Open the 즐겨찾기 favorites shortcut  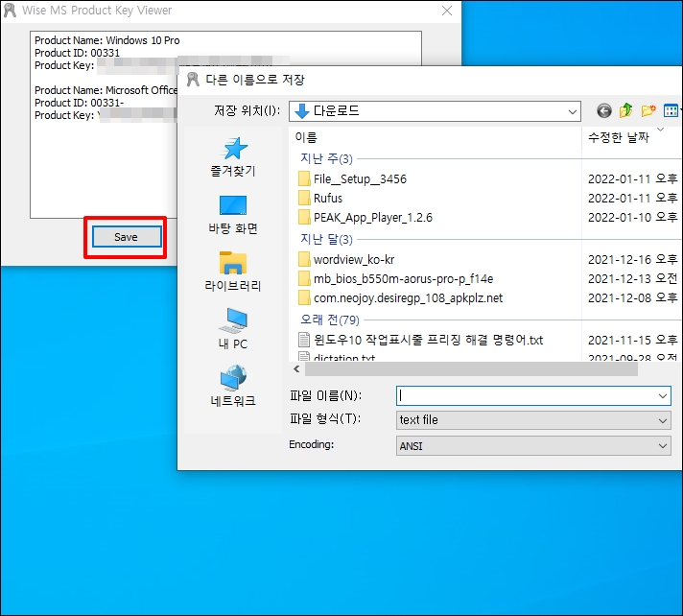click(x=233, y=157)
